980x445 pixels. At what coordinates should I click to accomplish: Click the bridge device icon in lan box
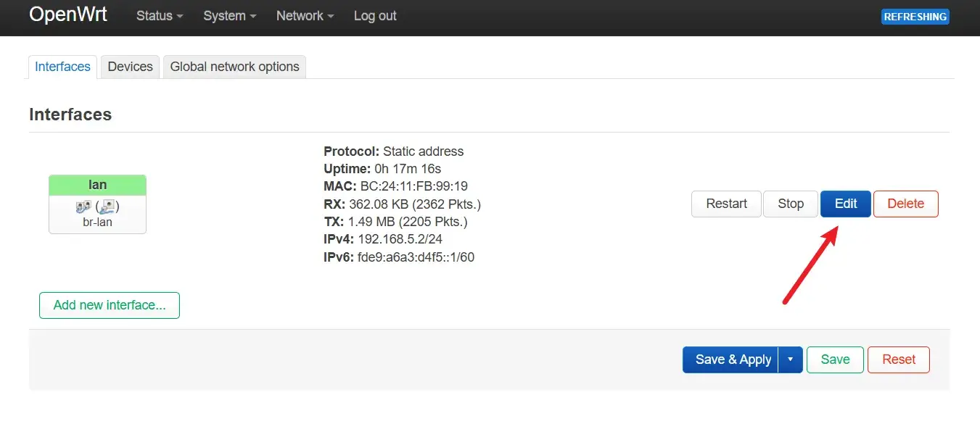pyautogui.click(x=83, y=207)
